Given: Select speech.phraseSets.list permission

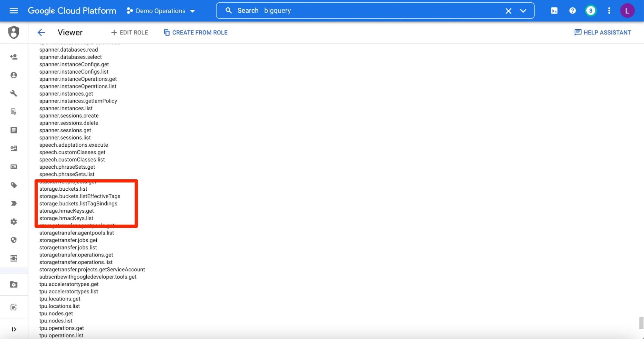Looking at the screenshot, I should tap(67, 174).
